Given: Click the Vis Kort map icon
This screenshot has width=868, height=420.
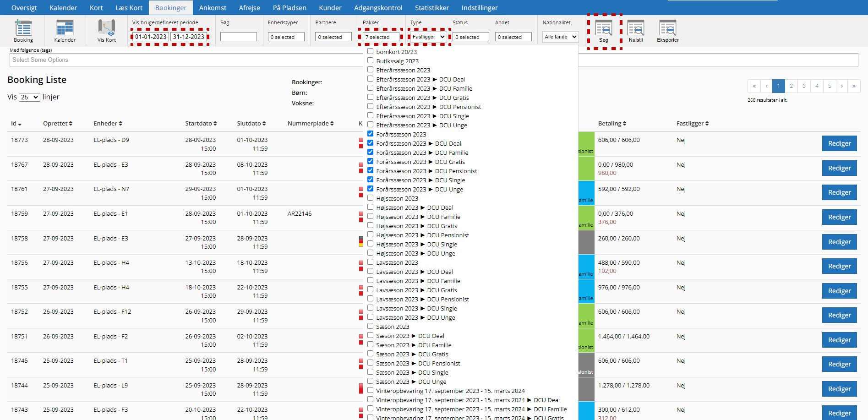Looking at the screenshot, I should pos(106,28).
